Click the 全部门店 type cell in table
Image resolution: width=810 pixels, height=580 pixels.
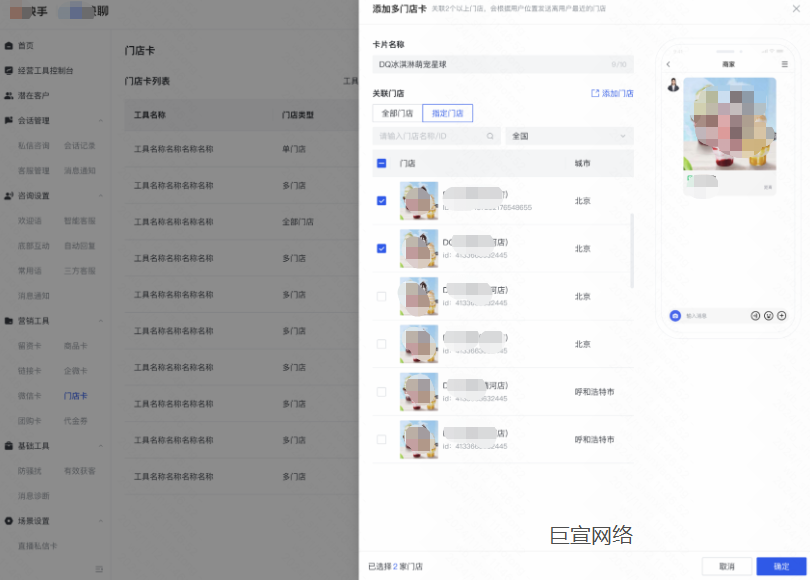[x=298, y=222]
